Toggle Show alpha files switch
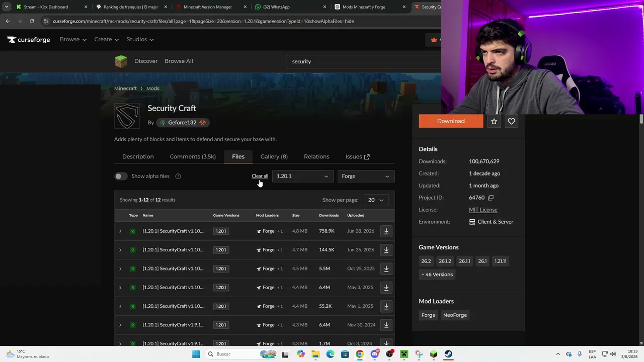The image size is (644, 362). pyautogui.click(x=121, y=176)
